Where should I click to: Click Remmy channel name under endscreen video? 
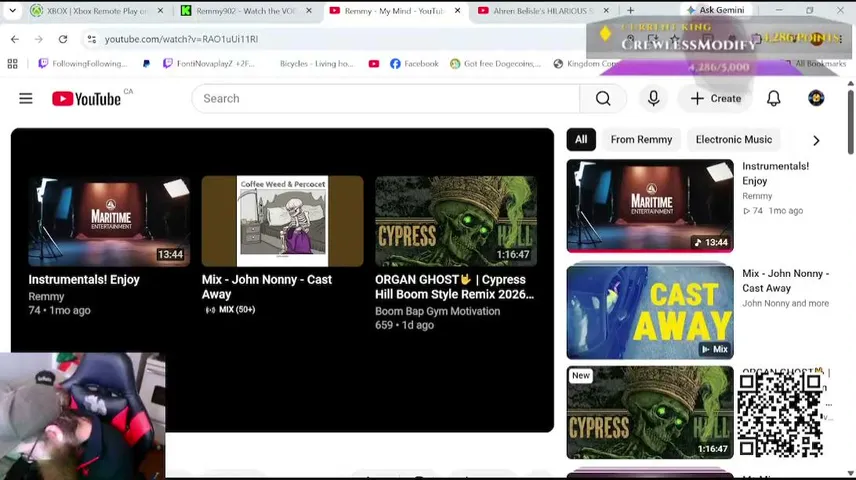[x=46, y=297]
